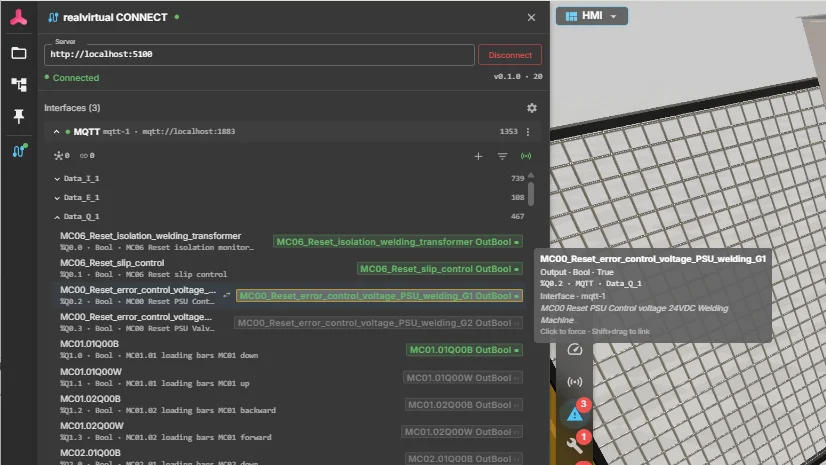Force MC06_Reset_isolation_welding_transformer OutBool
The image size is (826, 465).
pos(398,242)
